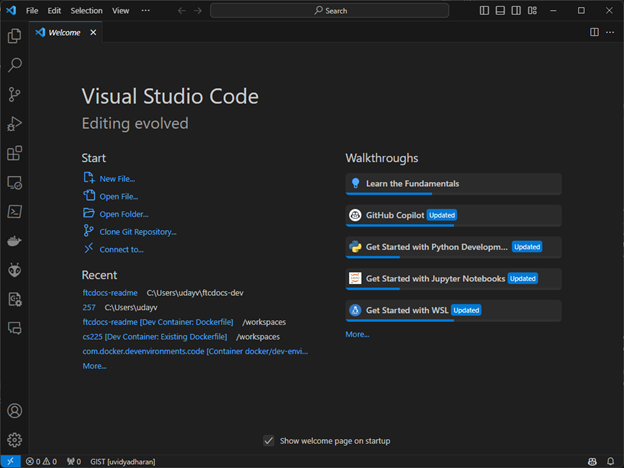This screenshot has width=624, height=468.
Task: Open com.docker.devenvironments.code recent entry
Action: pos(195,351)
